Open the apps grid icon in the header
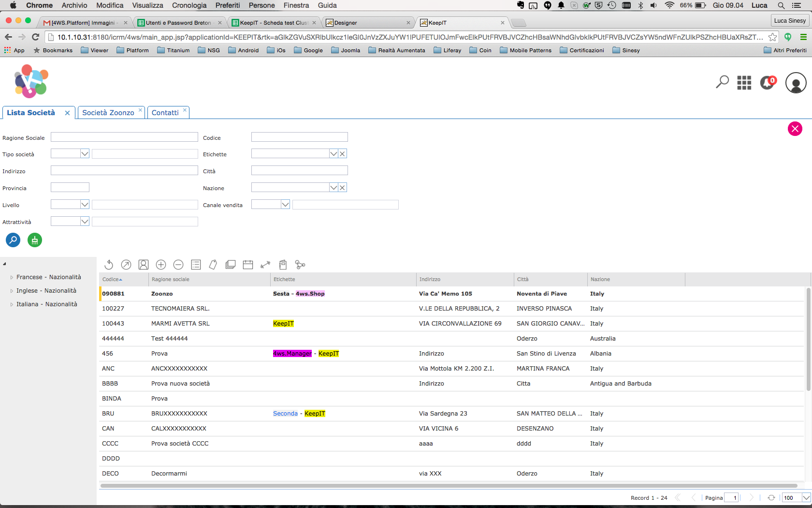The image size is (812, 508). [744, 82]
